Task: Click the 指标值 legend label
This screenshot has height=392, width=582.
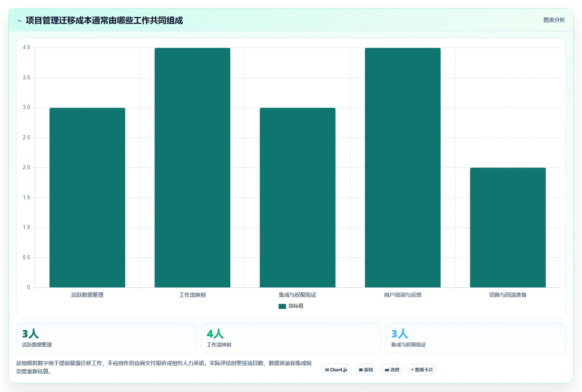Action: (x=296, y=306)
